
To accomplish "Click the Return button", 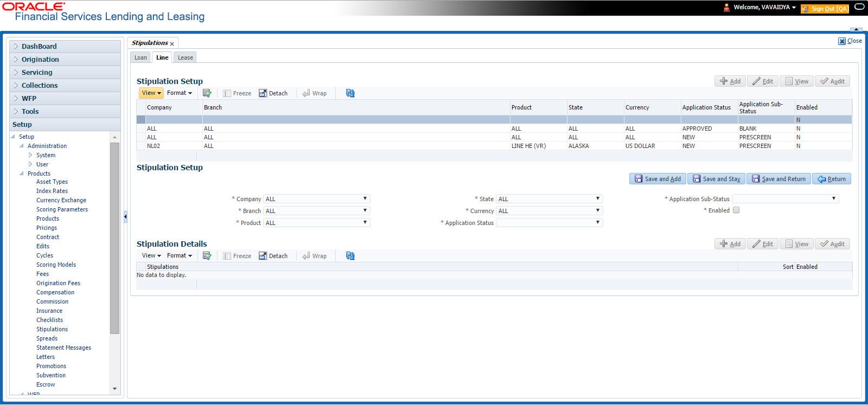I will (831, 179).
